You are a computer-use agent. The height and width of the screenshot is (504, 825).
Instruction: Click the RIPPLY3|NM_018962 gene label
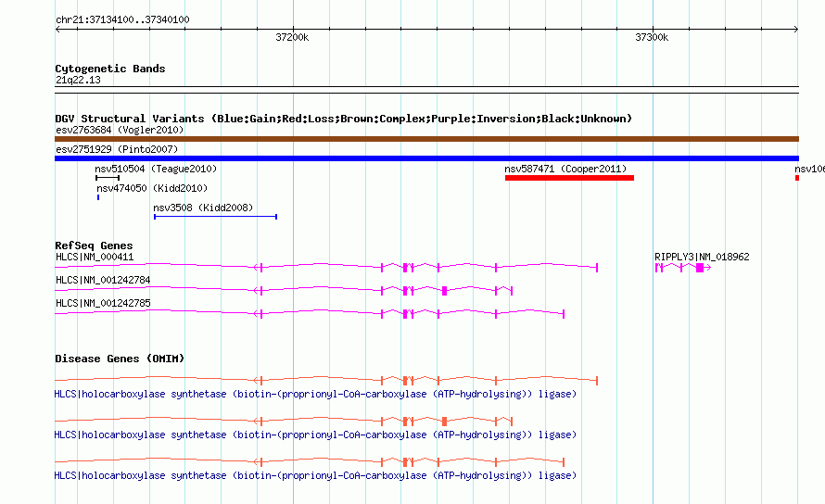(x=702, y=258)
